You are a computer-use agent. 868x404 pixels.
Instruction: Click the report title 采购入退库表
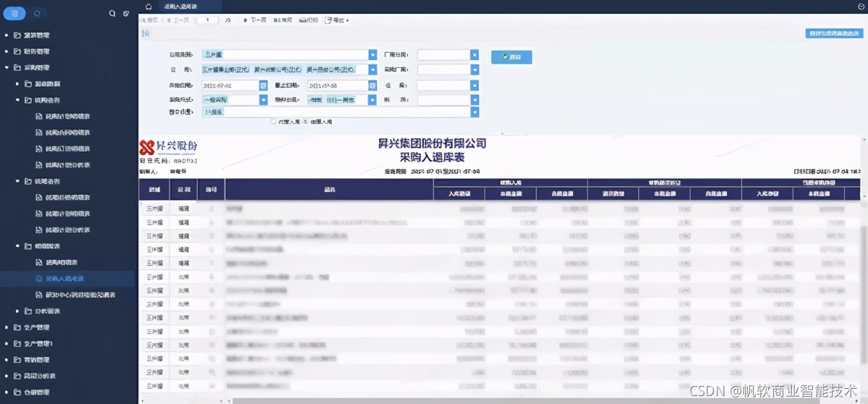click(x=432, y=156)
